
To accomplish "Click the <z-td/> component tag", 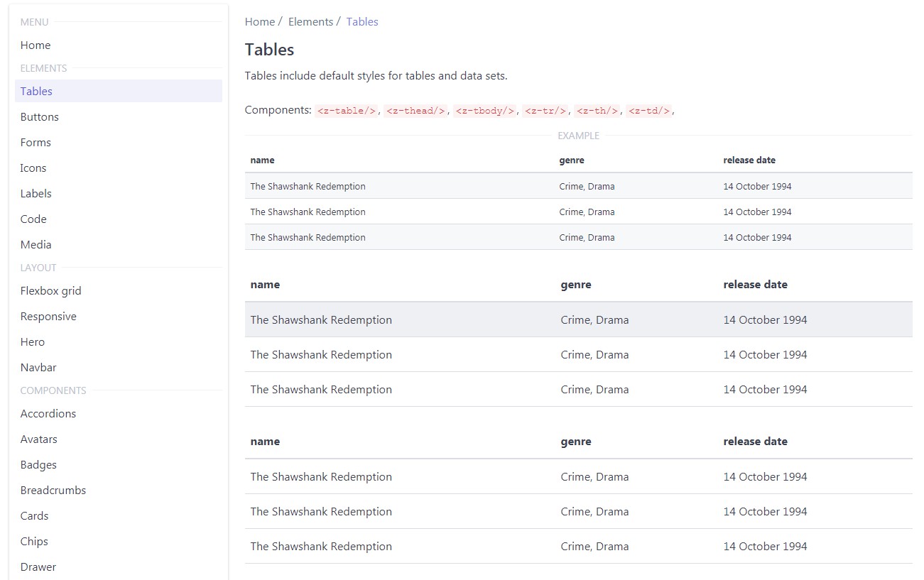I will pos(649,111).
